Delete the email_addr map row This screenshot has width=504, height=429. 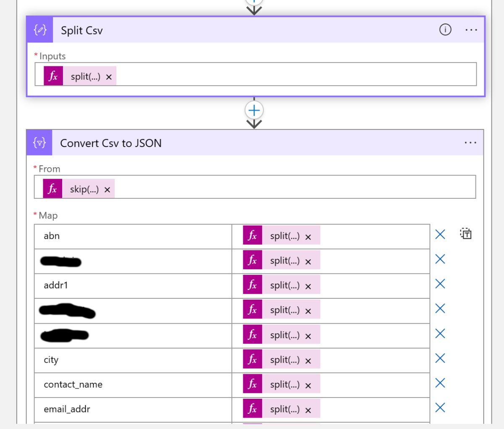[x=440, y=408]
